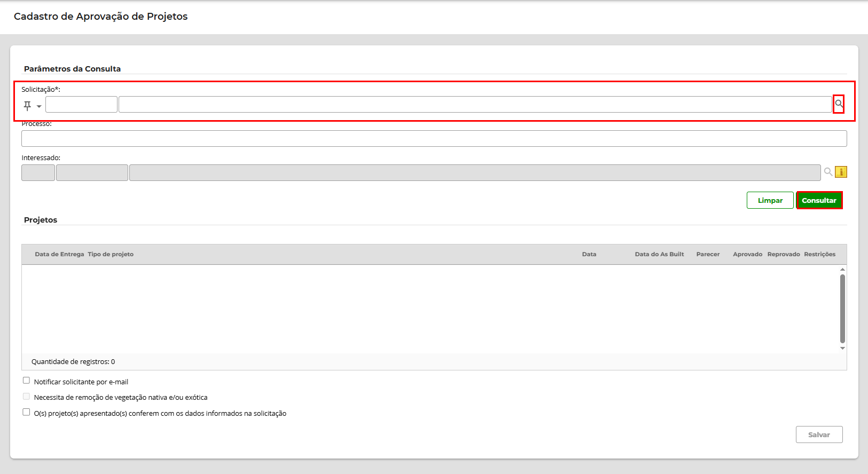Focus the short Solicitação code field
The width and height of the screenshot is (868, 474).
[x=81, y=105]
